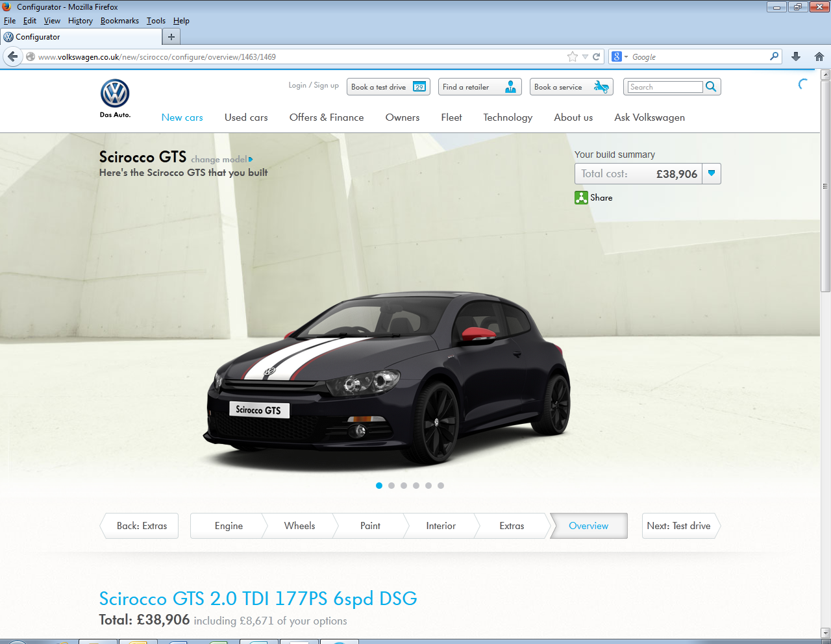
Task: Open the Ask Volkswagen navigation item
Action: [649, 118]
